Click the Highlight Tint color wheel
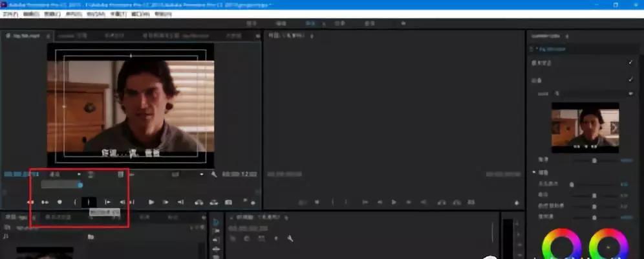This screenshot has height=259, width=644. click(x=608, y=247)
